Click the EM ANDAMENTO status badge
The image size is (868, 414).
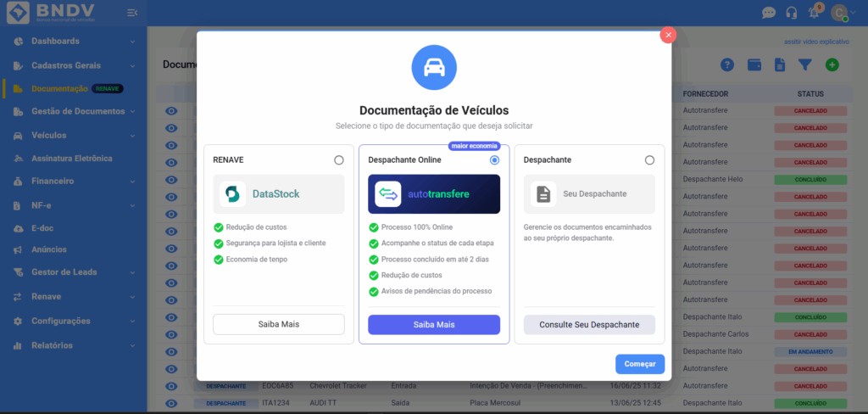tap(810, 351)
